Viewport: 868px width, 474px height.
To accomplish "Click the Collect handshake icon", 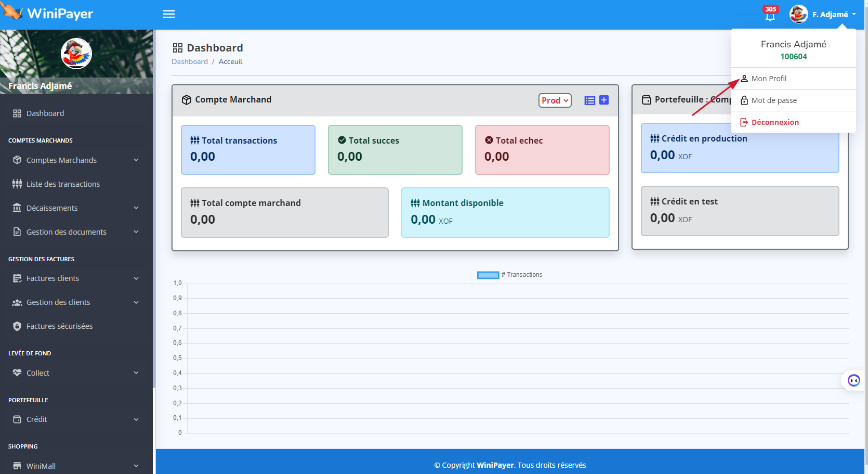I will [x=17, y=373].
